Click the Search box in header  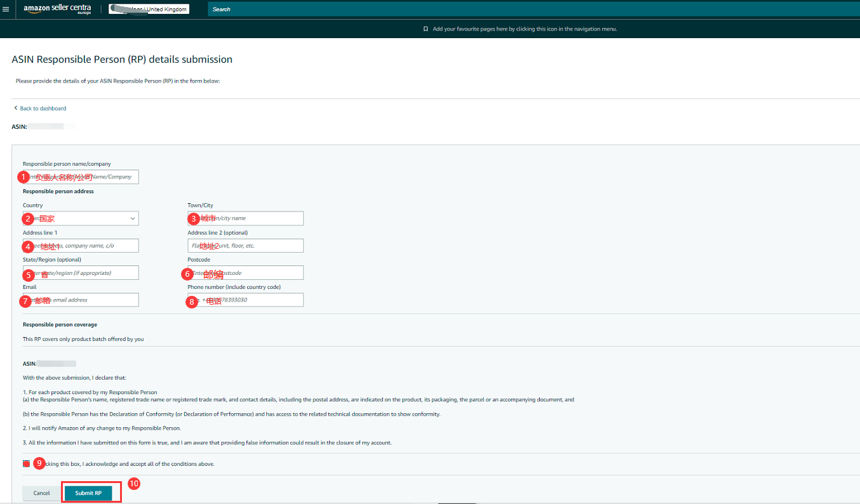(445, 10)
